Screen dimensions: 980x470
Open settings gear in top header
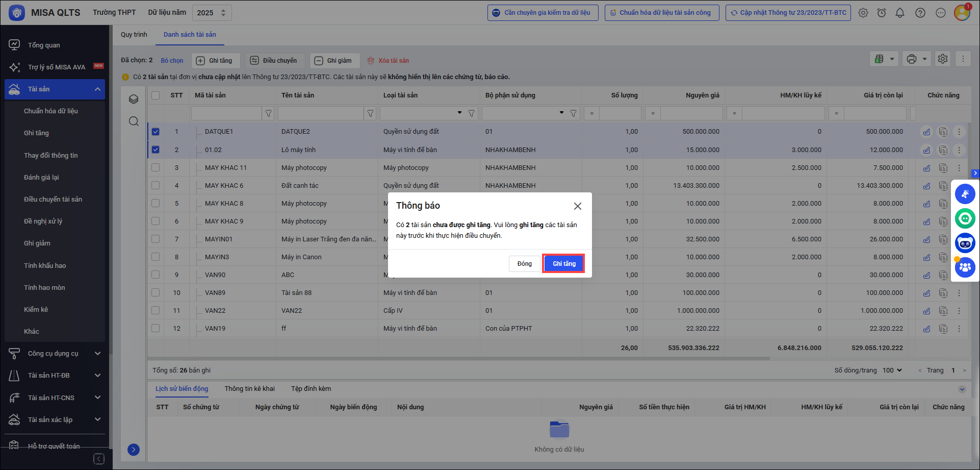click(863, 13)
